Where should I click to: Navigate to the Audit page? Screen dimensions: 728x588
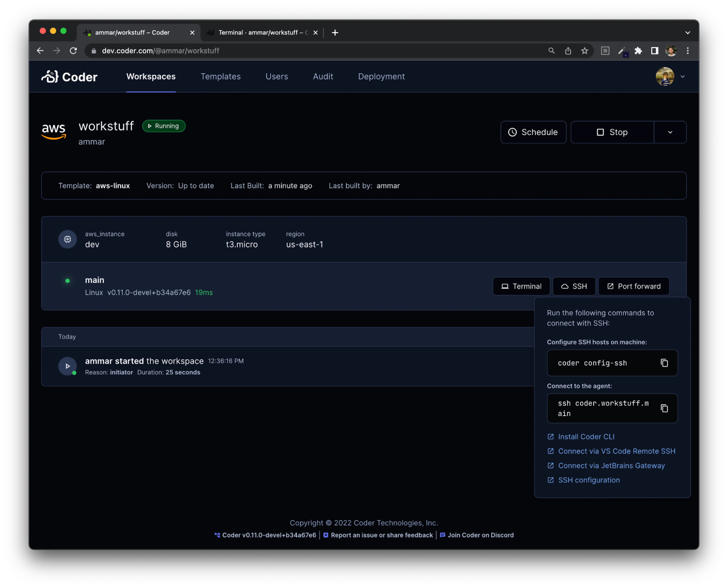coord(323,76)
